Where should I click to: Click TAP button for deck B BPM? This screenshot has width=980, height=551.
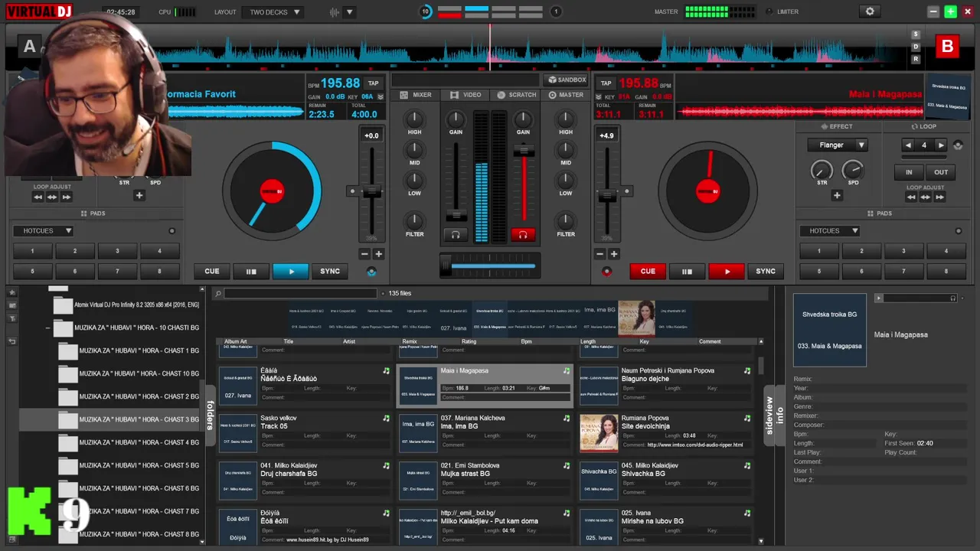pyautogui.click(x=606, y=83)
